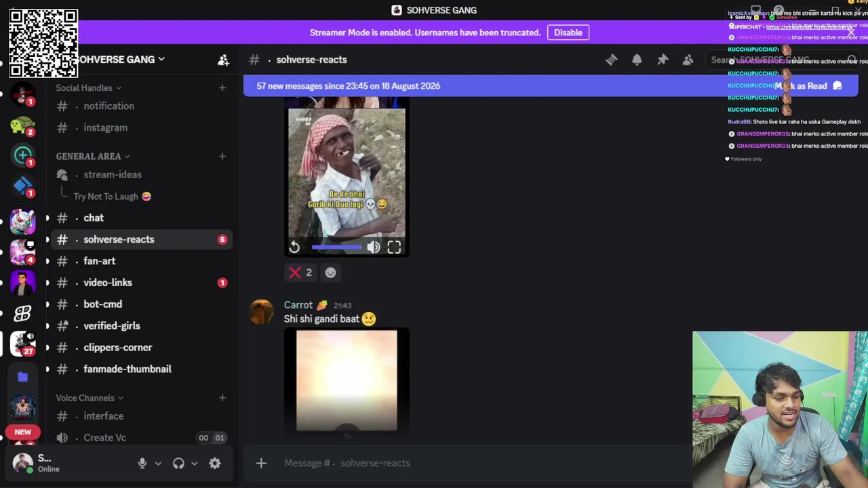Click Mark as Read
This screenshot has width=868, height=488.
coord(808,86)
